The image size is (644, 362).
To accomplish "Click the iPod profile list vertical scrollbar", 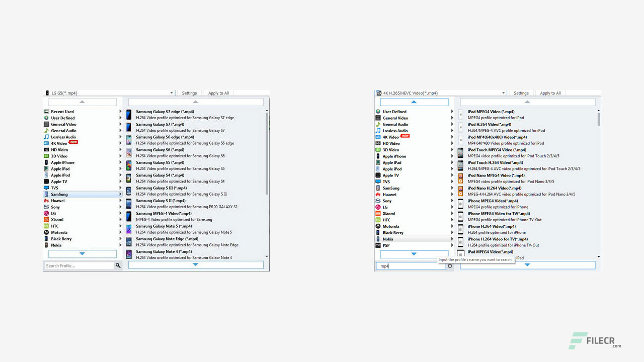I will 598,119.
